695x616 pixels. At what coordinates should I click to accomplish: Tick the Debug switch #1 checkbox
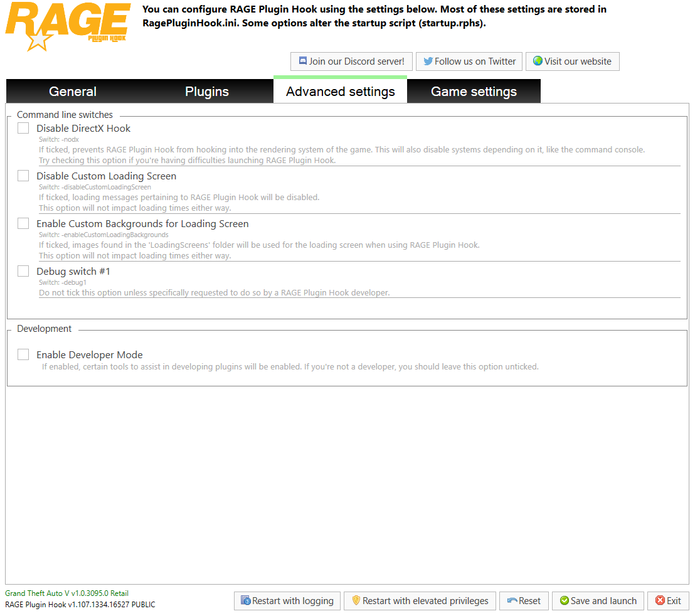pyautogui.click(x=23, y=271)
